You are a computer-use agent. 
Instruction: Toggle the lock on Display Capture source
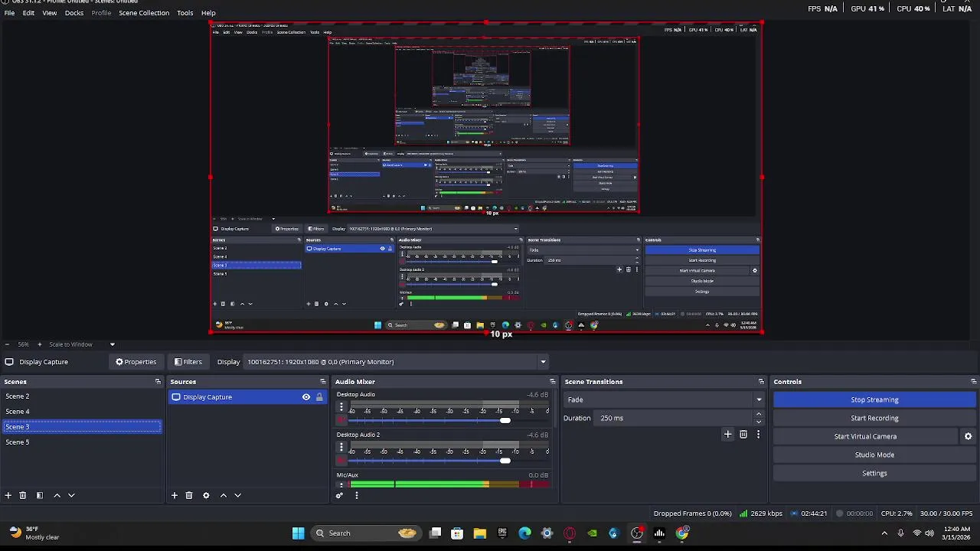[319, 397]
